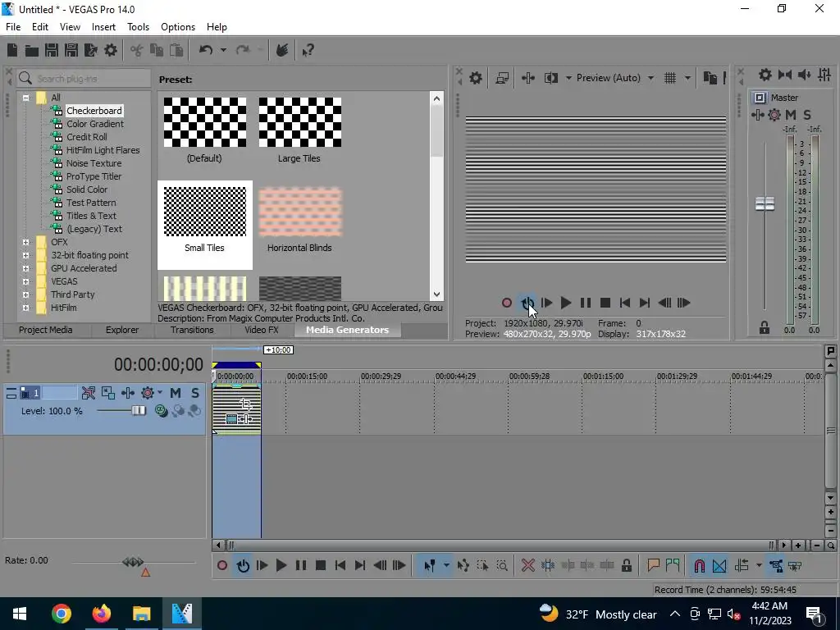Image resolution: width=840 pixels, height=630 pixels.
Task: Switch to Transitions tab
Action: pyautogui.click(x=192, y=330)
